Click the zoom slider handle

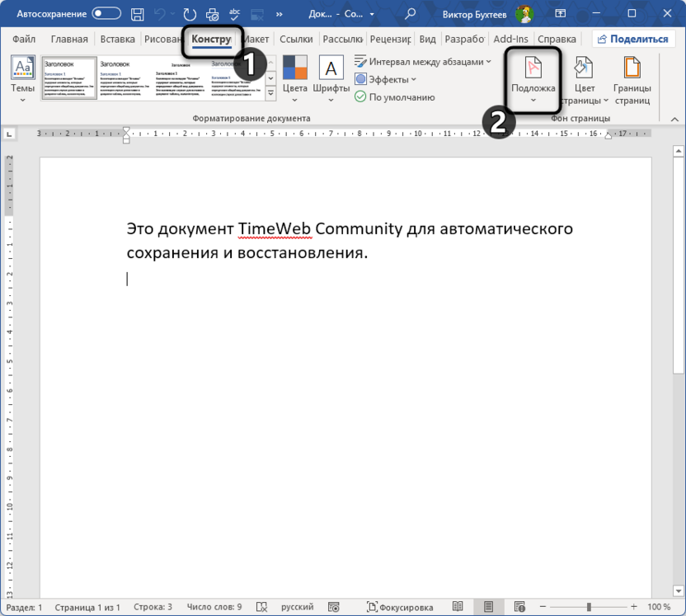(589, 607)
